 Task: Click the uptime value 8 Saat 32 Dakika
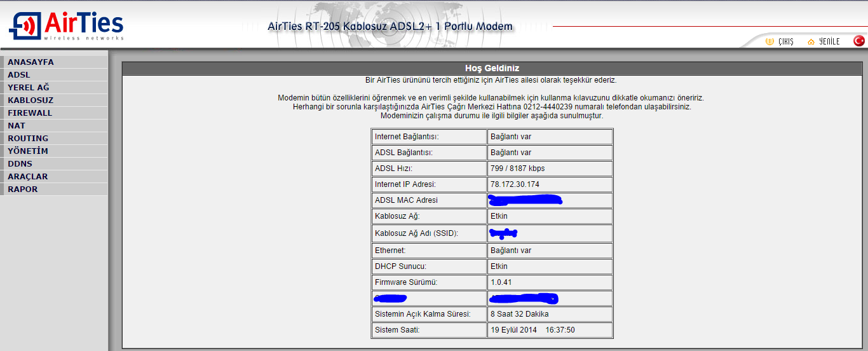(x=519, y=314)
